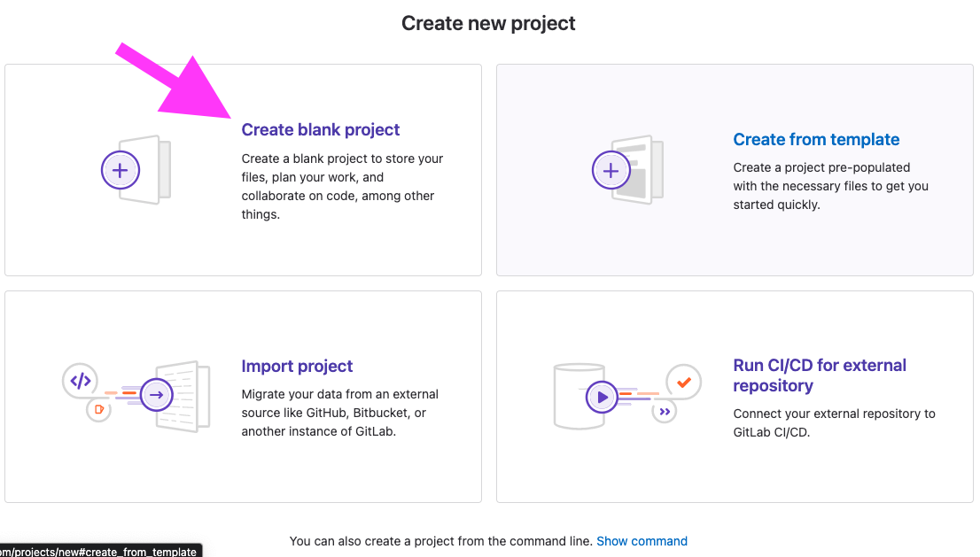Select the Create from template card
The image size is (980, 557).
[734, 169]
